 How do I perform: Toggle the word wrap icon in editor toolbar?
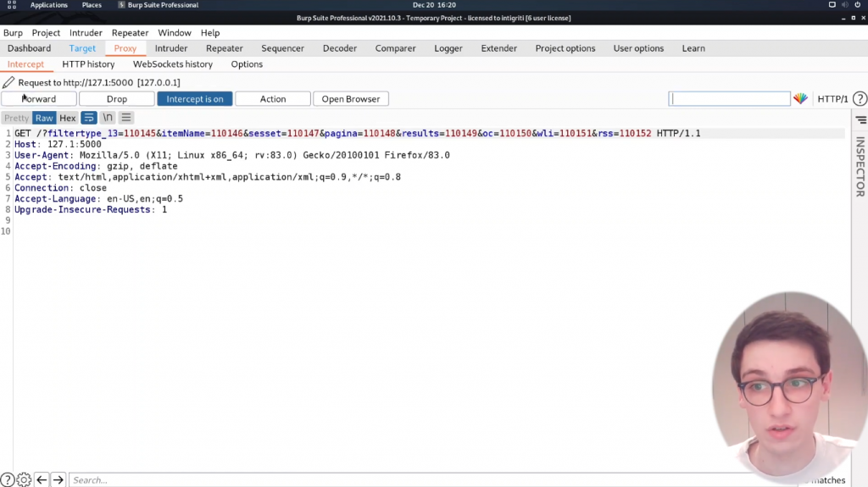tap(88, 118)
